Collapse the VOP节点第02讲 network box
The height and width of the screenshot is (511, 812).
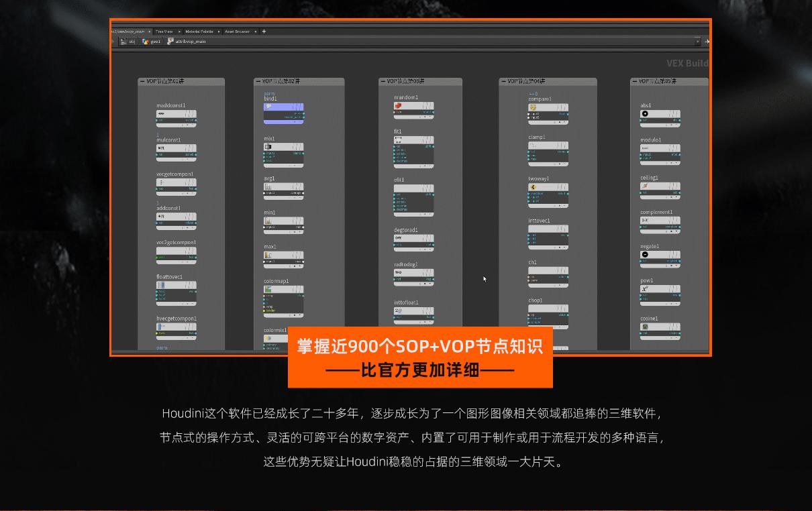click(258, 82)
